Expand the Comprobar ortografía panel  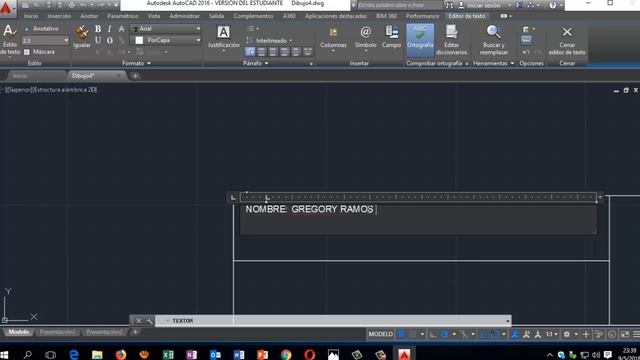point(437,63)
